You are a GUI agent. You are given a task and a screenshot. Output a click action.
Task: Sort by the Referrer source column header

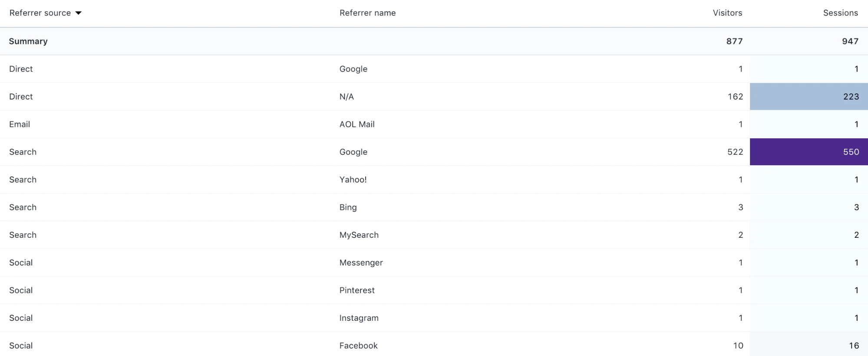coord(40,13)
